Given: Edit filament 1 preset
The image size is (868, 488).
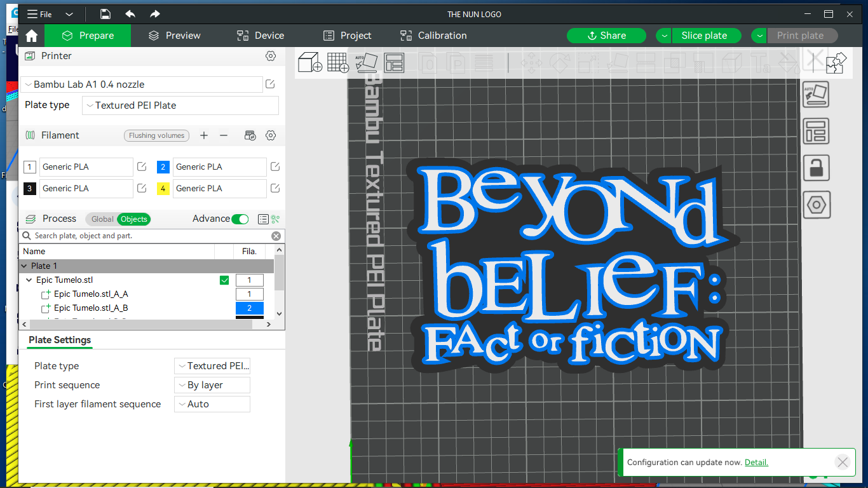Looking at the screenshot, I should [142, 166].
